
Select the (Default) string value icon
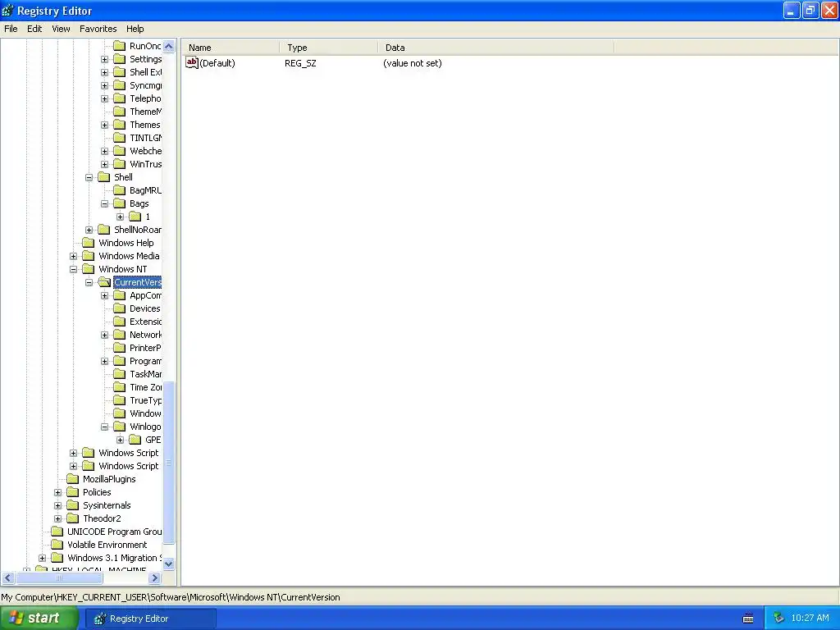coord(191,62)
